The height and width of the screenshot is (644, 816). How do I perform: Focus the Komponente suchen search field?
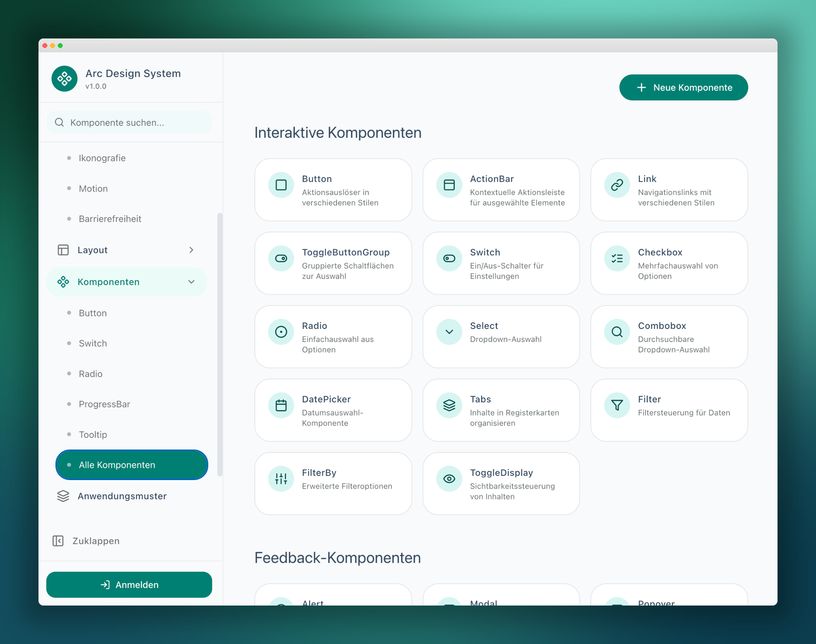129,122
